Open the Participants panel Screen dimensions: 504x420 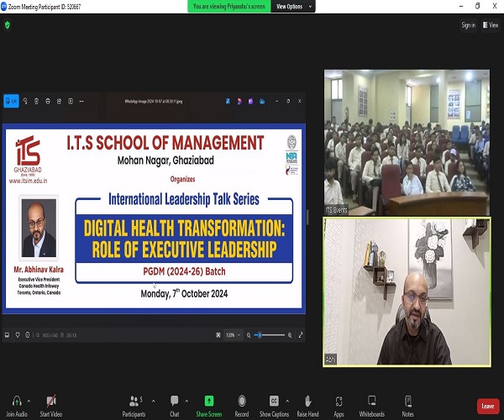tap(134, 406)
